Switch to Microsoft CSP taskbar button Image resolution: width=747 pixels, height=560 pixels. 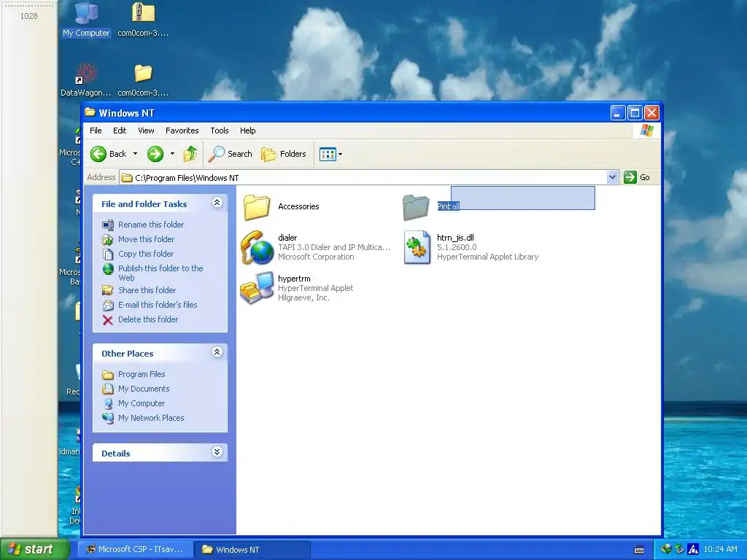tap(135, 549)
